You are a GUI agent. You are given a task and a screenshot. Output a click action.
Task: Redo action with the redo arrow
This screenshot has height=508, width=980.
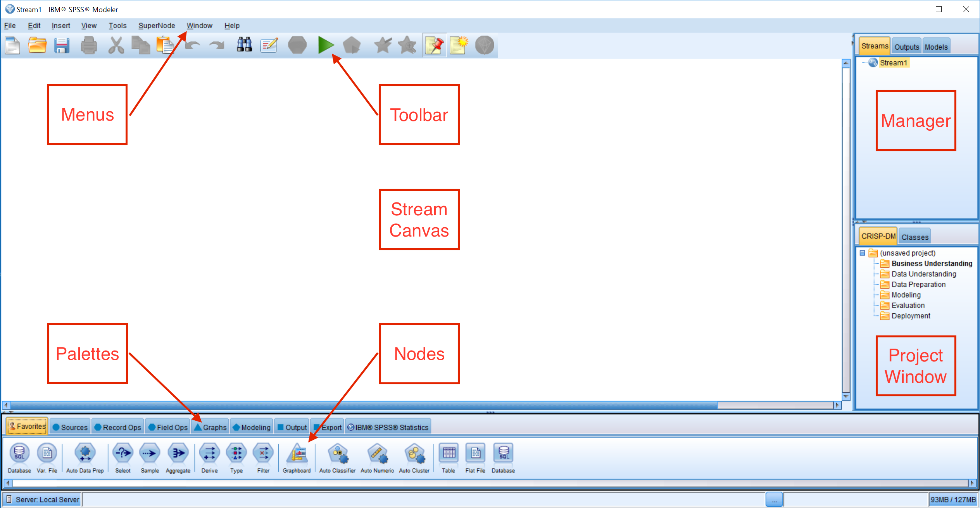[217, 45]
